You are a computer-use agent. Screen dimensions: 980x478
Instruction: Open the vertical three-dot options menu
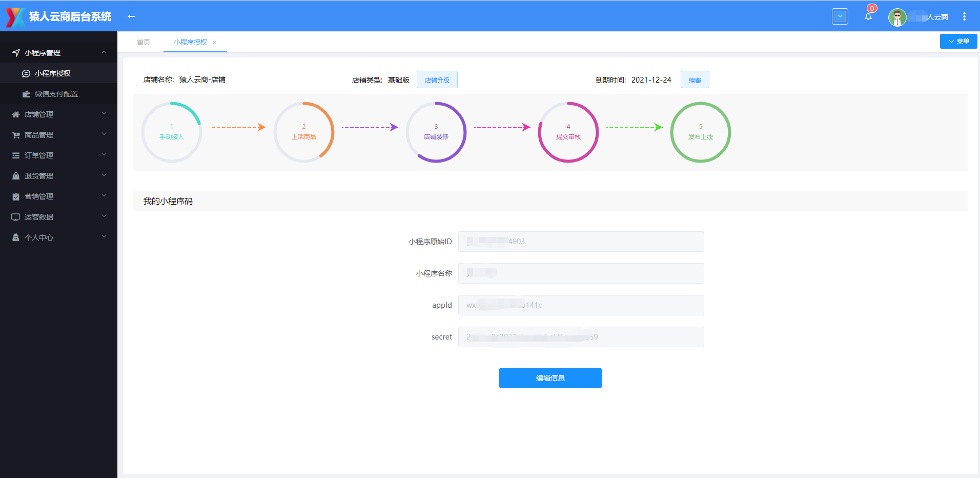pyautogui.click(x=964, y=17)
